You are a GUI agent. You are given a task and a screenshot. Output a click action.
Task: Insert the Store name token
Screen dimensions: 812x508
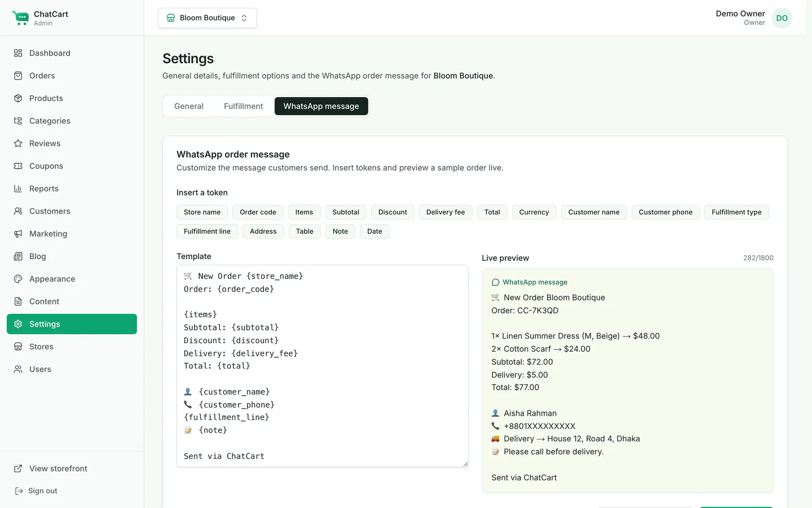coord(202,212)
